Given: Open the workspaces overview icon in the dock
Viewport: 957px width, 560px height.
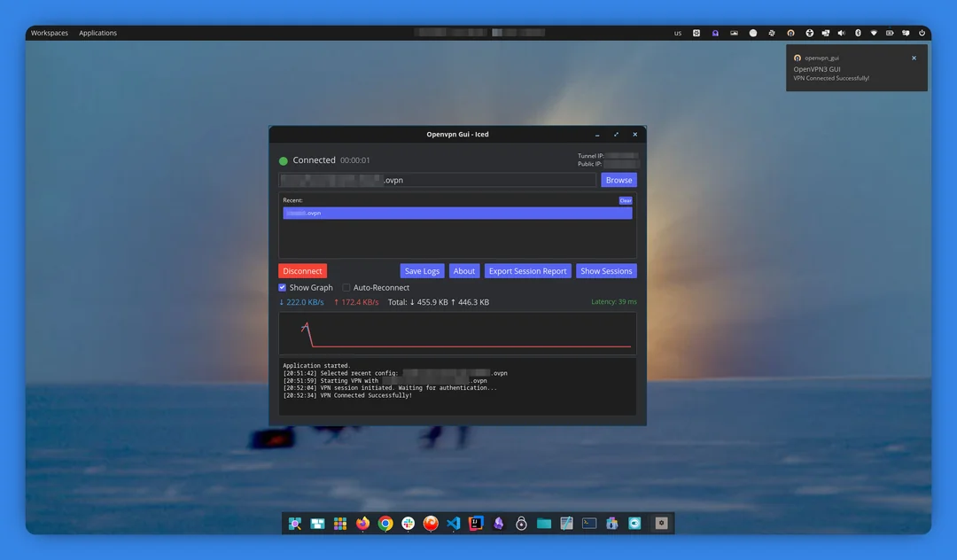Looking at the screenshot, I should pyautogui.click(x=317, y=524).
